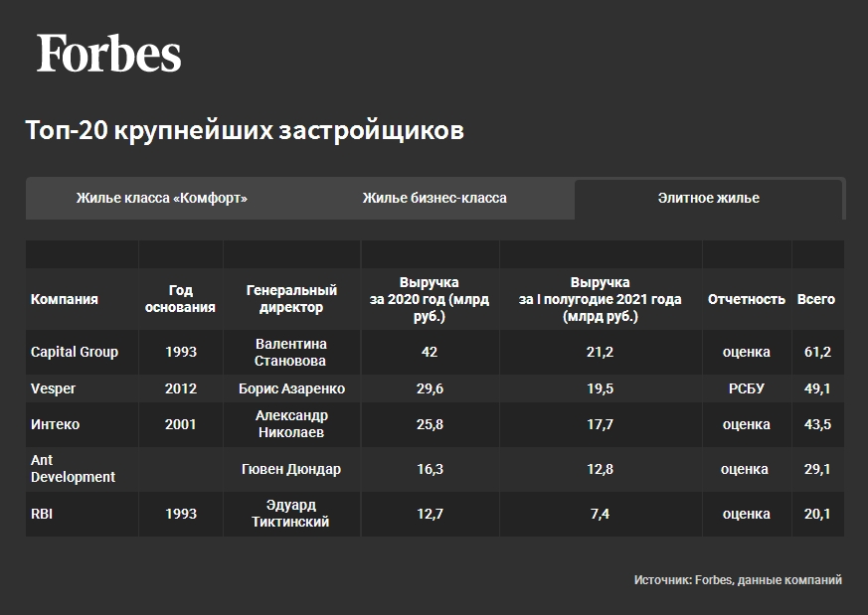Click the Генеральный директор column header
Screen dimensions: 868x615
point(291,299)
